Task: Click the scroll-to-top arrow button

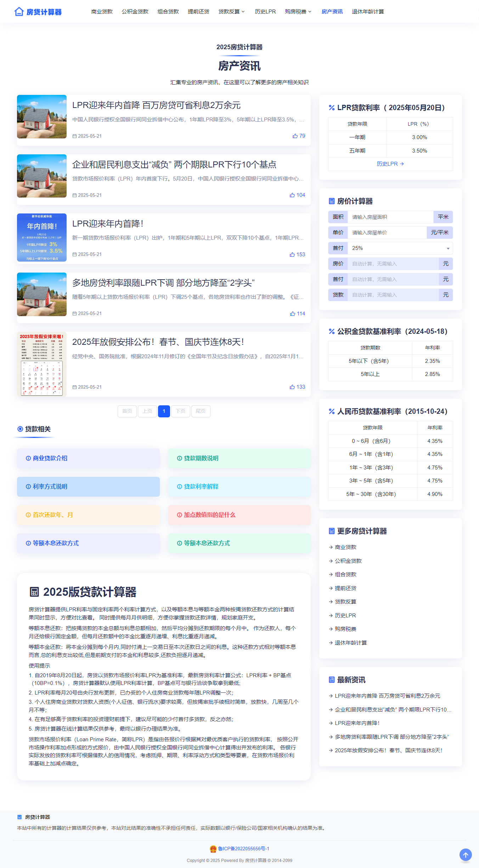Action: tap(466, 855)
